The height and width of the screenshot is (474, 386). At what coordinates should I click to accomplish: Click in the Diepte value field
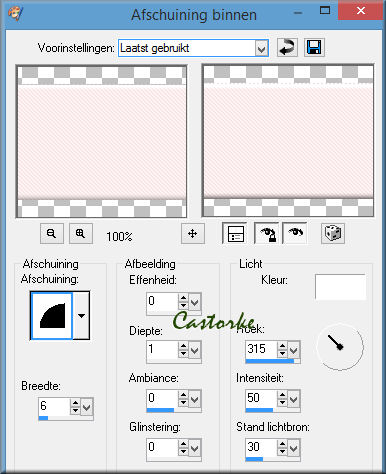(162, 349)
